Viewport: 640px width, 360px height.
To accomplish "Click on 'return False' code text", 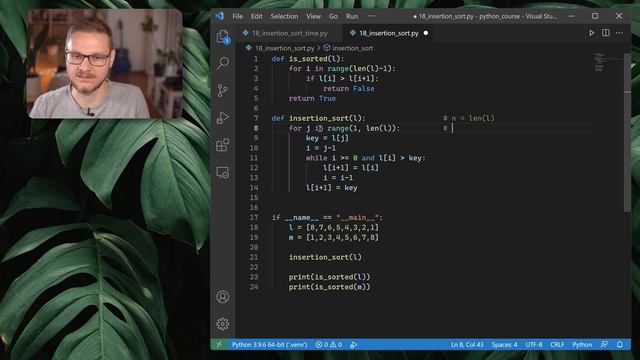I will (349, 89).
